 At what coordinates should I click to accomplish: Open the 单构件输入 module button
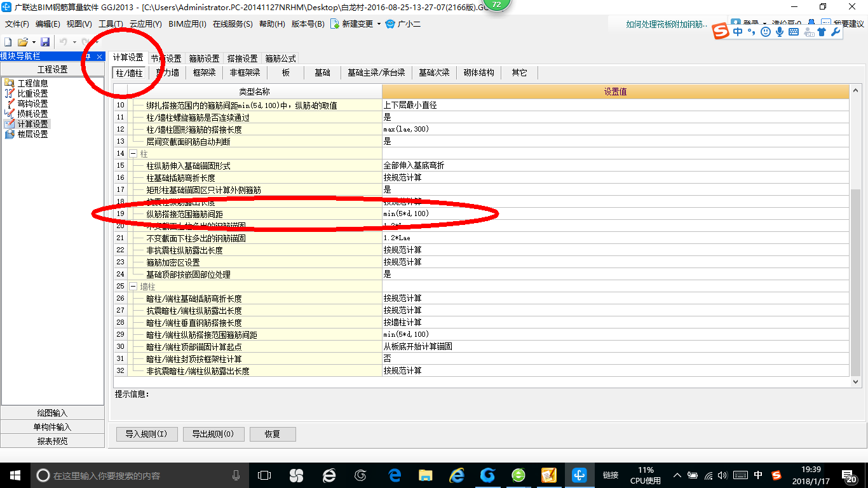click(52, 427)
